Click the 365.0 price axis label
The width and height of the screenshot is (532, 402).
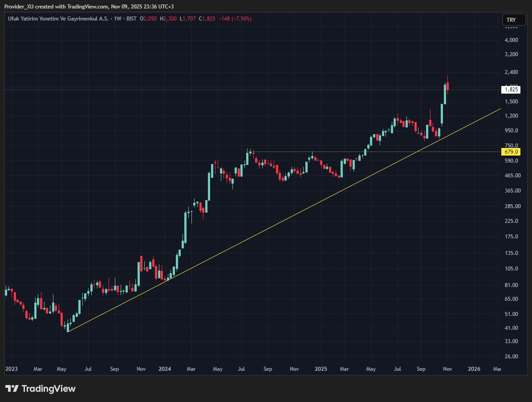(x=512, y=191)
